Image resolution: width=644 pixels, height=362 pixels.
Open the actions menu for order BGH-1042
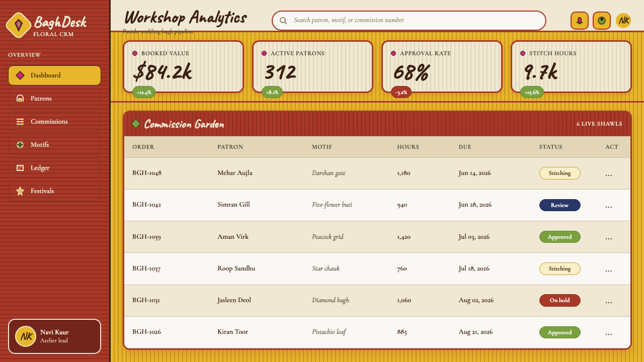click(609, 205)
